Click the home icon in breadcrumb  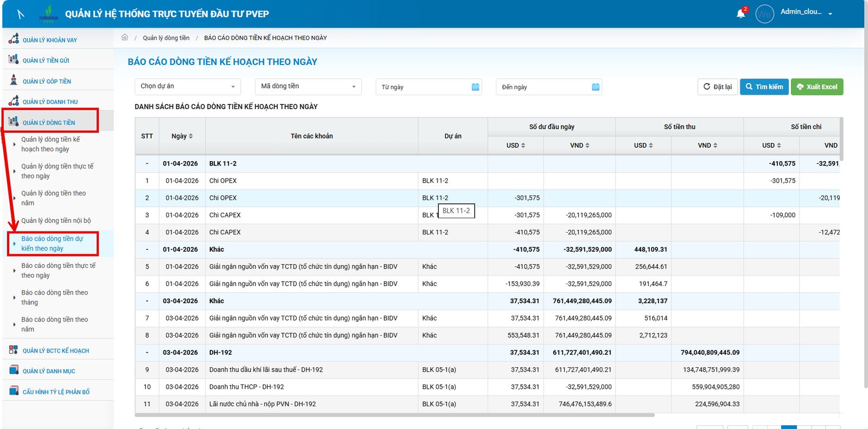124,37
